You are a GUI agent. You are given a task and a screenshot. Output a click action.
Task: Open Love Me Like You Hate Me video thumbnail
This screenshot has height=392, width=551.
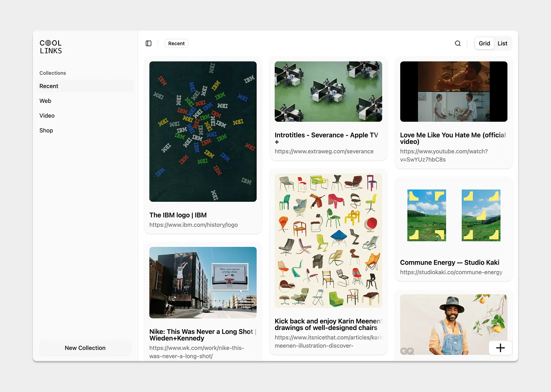tap(454, 91)
